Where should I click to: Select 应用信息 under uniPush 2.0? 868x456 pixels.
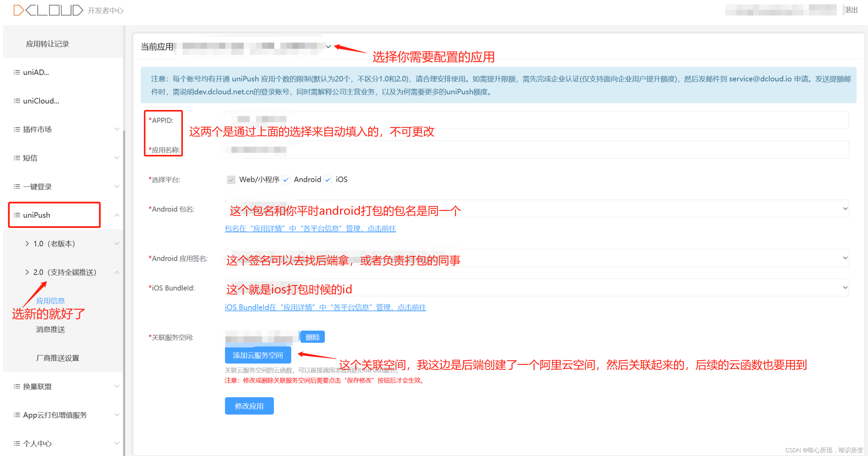tap(50, 300)
